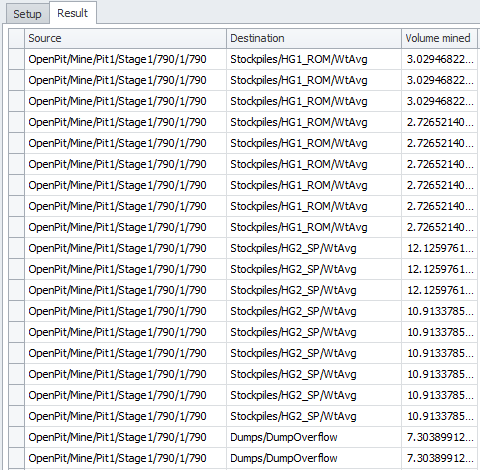The height and width of the screenshot is (470, 480).
Task: Select the last HG1_ROM/WtAvg destination cell
Action: pos(314,227)
